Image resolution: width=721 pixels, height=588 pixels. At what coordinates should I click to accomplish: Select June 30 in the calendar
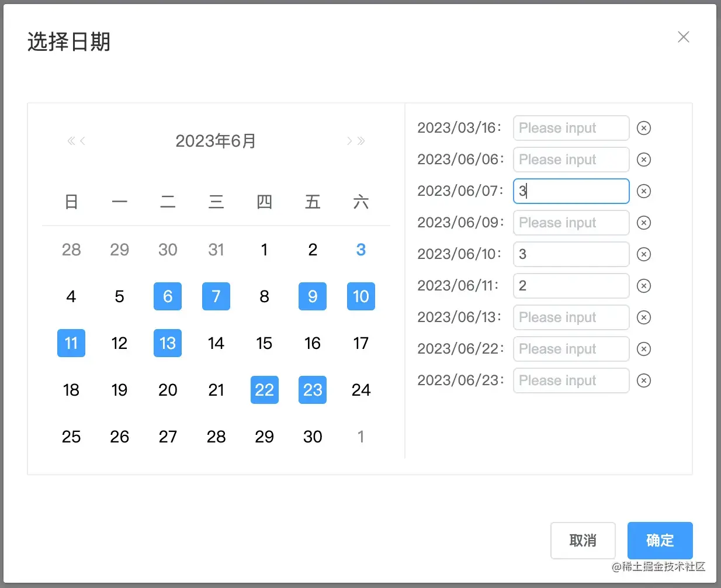(313, 437)
